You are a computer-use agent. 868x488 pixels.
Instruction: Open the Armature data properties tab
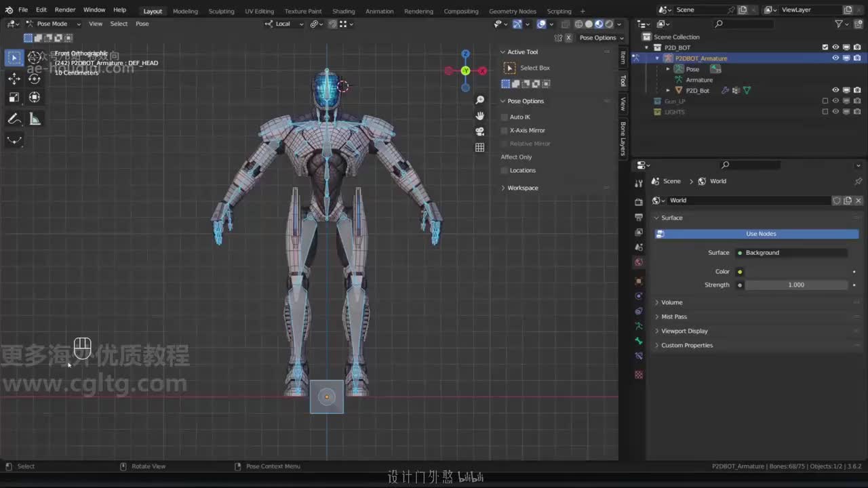click(x=639, y=326)
